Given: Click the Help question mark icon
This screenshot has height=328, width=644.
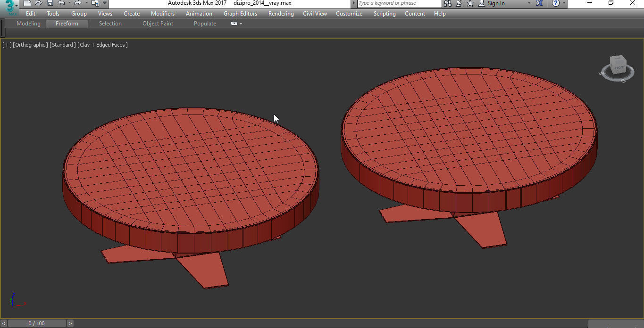Looking at the screenshot, I should [556, 3].
